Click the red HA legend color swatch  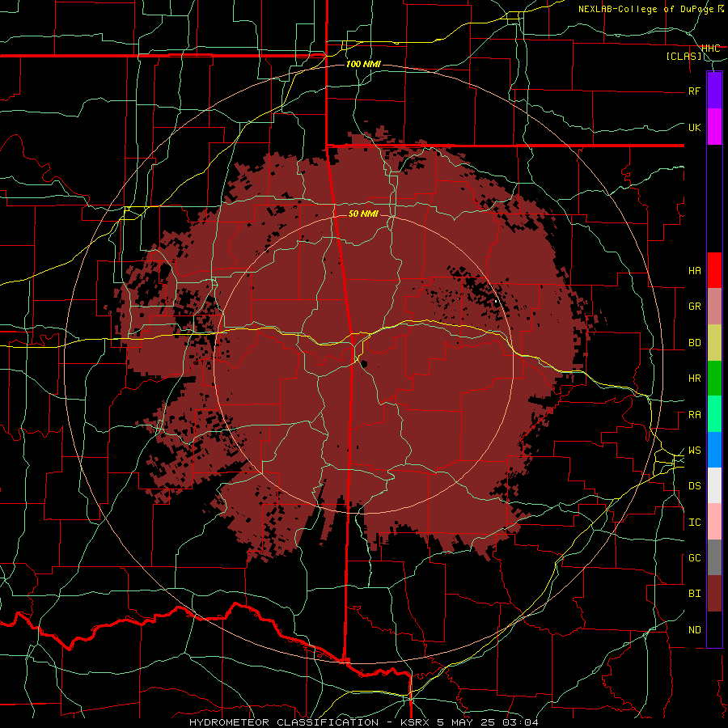[714, 270]
